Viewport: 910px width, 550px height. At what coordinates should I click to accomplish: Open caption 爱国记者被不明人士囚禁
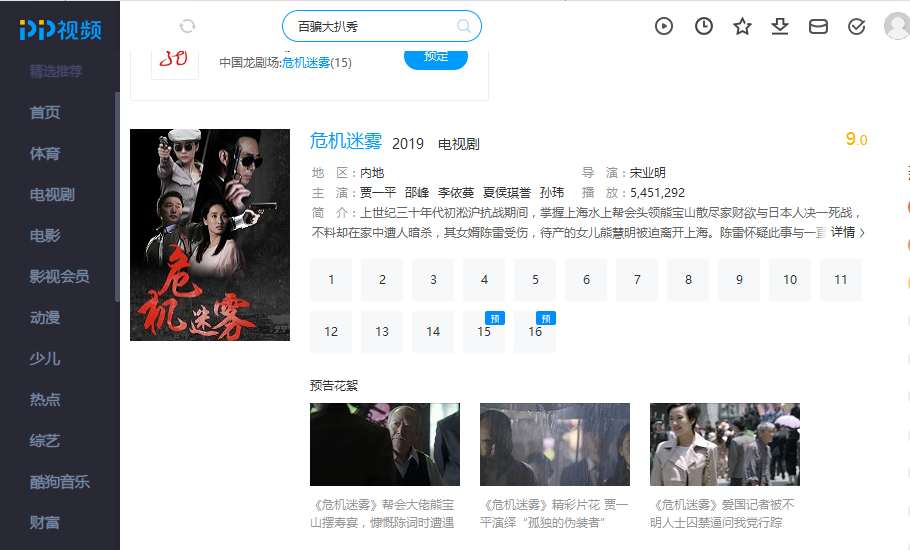coord(722,513)
